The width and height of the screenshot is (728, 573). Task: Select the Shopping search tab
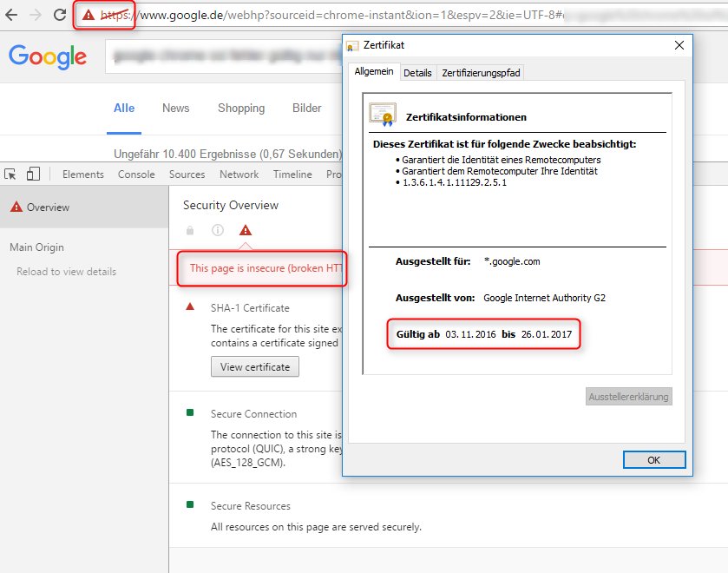241,109
